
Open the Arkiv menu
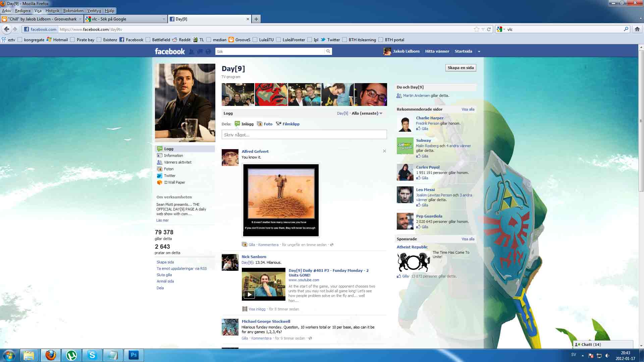[6, 11]
